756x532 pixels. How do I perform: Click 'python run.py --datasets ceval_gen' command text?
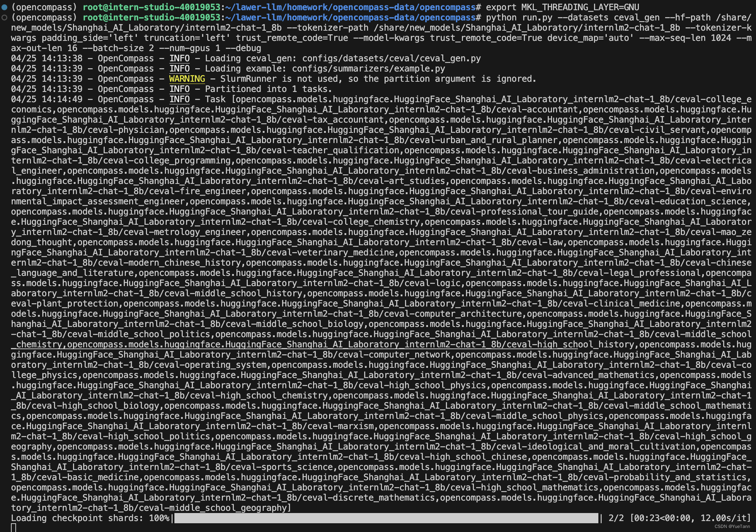pos(573,18)
